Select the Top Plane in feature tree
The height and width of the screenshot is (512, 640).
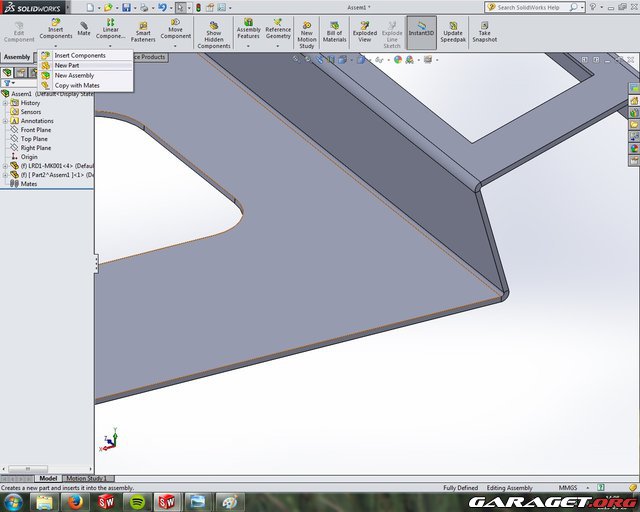tap(35, 139)
